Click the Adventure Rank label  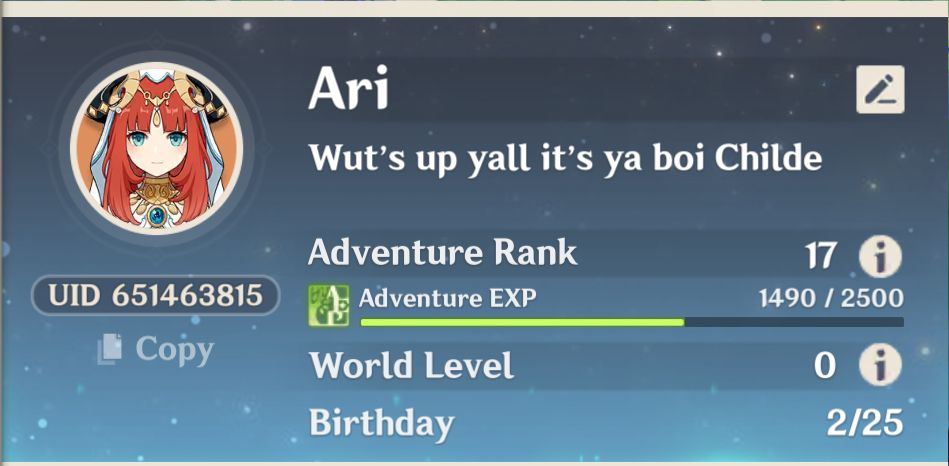click(442, 252)
